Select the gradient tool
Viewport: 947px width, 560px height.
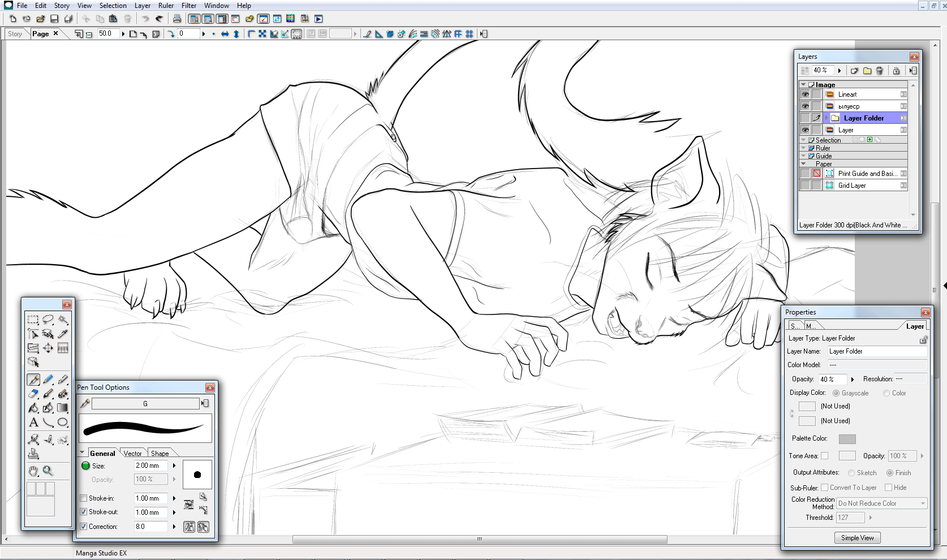[63, 408]
